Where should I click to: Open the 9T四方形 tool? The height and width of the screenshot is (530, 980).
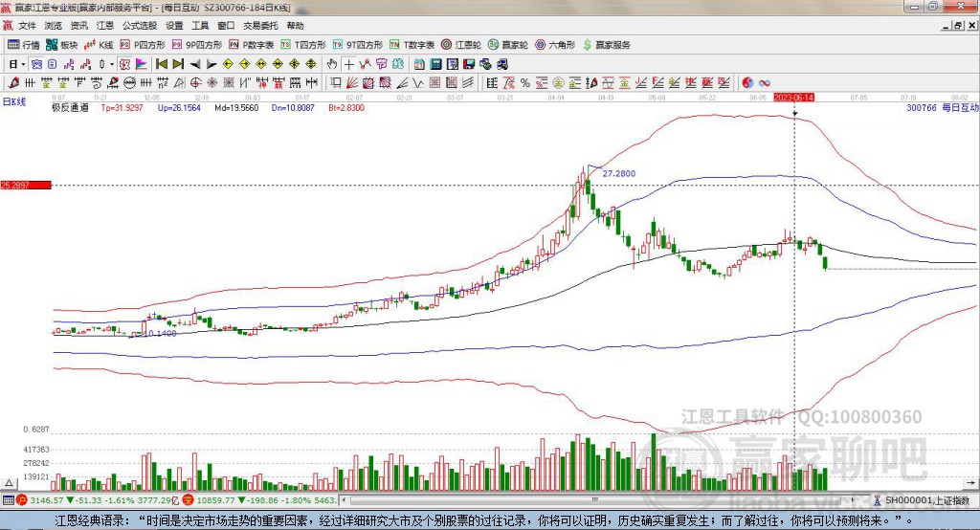358,45
